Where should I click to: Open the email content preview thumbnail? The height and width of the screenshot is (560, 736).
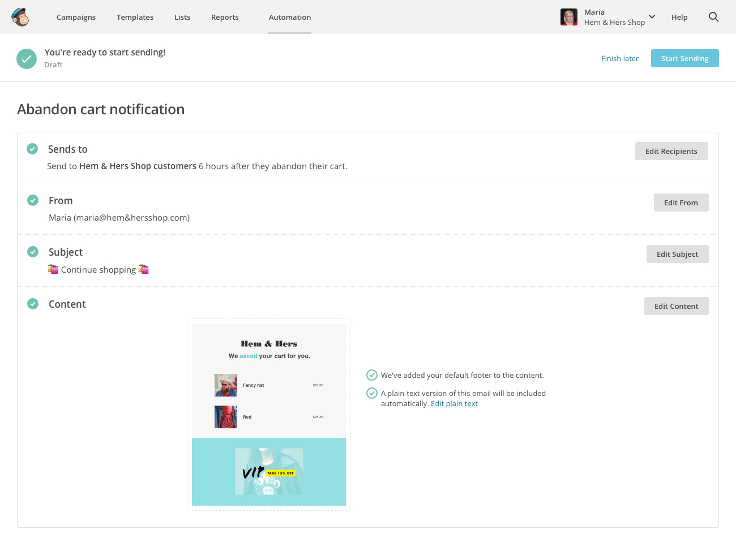269,415
